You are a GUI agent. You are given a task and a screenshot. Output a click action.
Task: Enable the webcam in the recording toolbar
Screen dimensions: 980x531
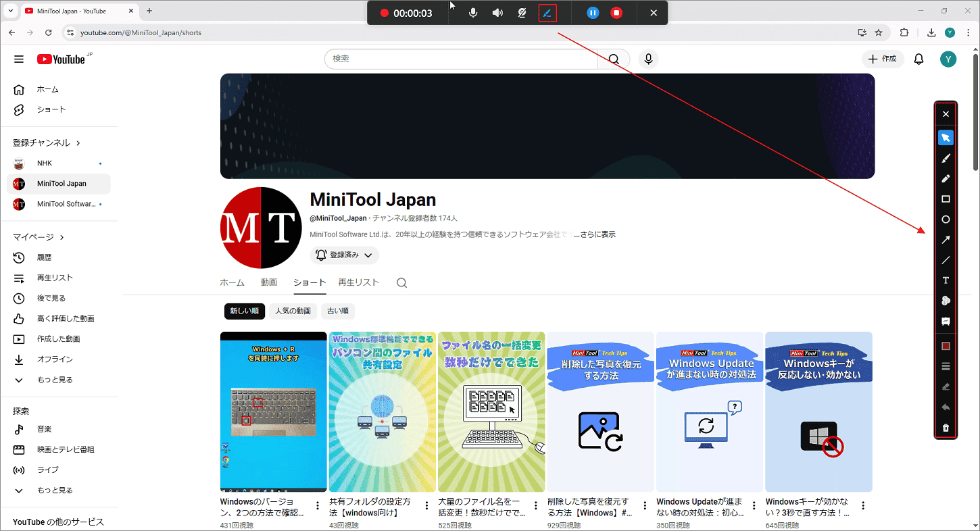click(522, 12)
